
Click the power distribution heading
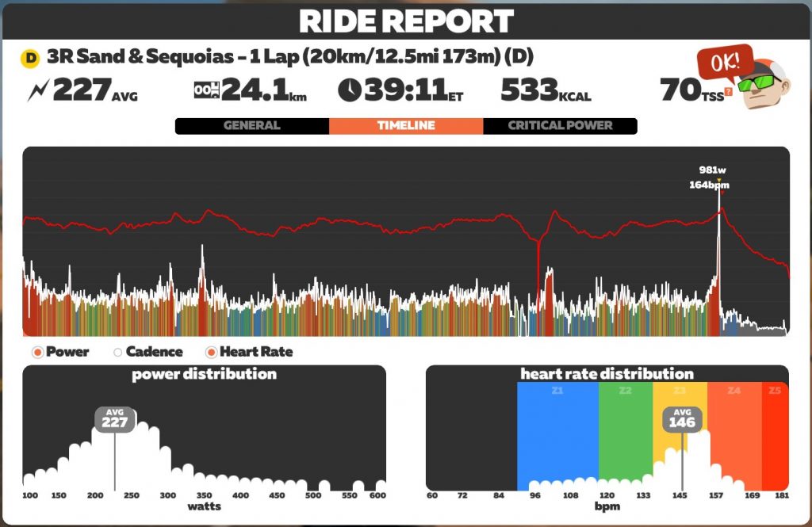coord(204,374)
